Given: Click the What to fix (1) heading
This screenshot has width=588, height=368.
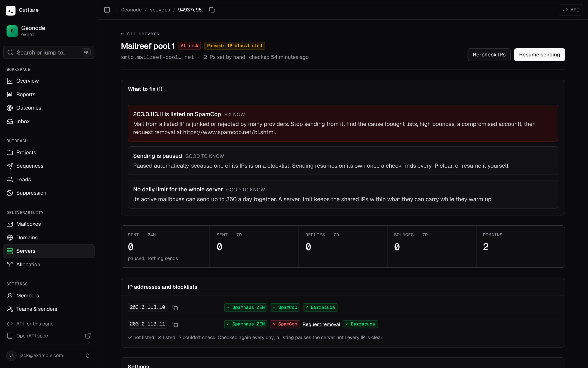Looking at the screenshot, I should (x=145, y=89).
